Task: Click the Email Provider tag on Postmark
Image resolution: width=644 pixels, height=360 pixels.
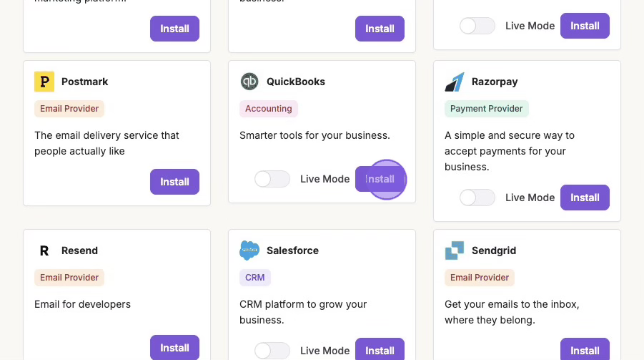Action: [69, 109]
